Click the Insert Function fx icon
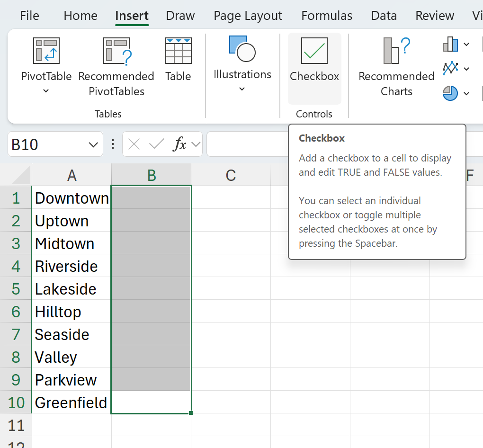This screenshot has height=448, width=483. (179, 144)
